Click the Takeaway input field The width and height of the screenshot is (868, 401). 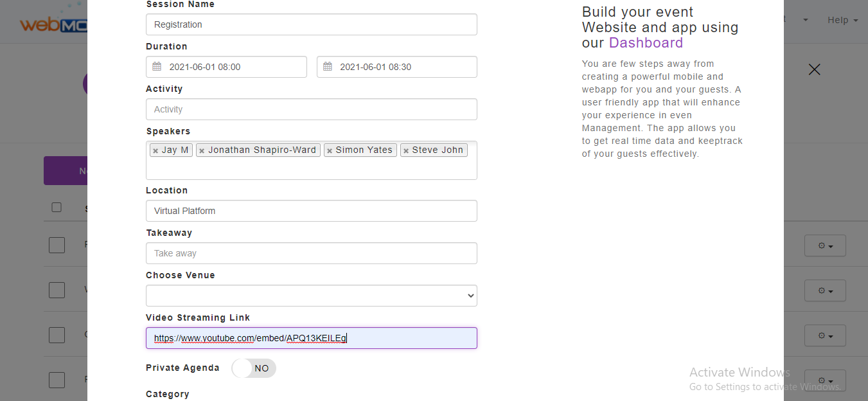[x=312, y=253]
